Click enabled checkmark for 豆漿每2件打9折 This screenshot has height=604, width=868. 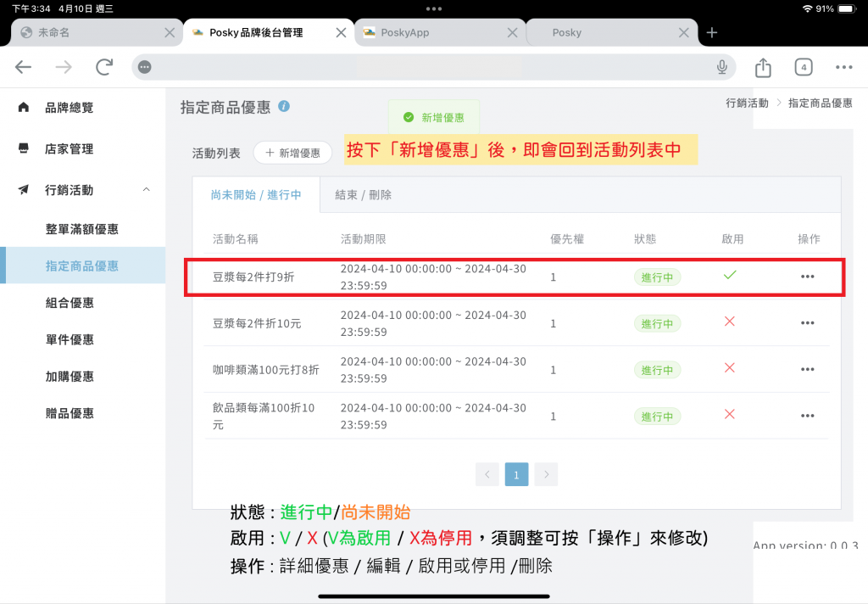coord(730,275)
